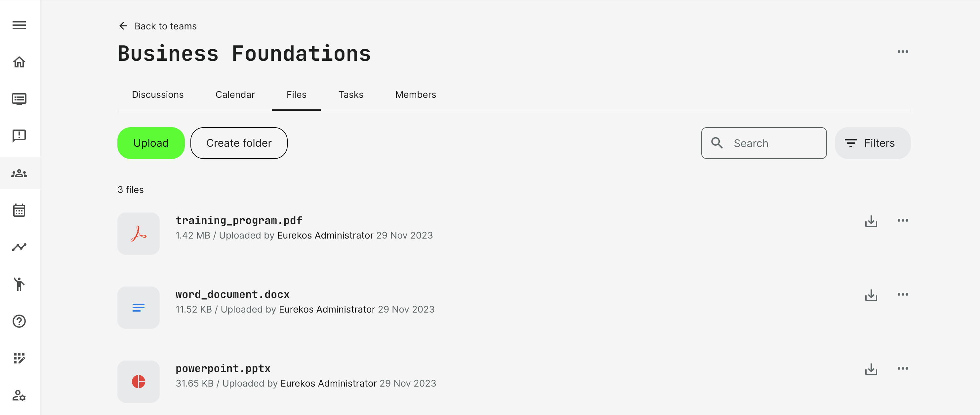Download training_program.pdf
980x415 pixels.
(871, 221)
